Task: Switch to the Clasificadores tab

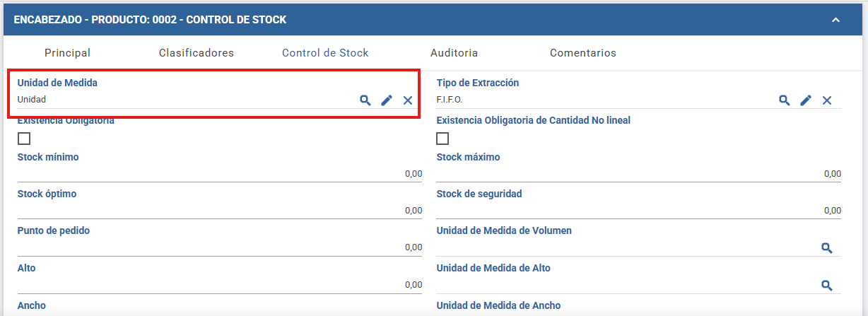Action: 197,53
